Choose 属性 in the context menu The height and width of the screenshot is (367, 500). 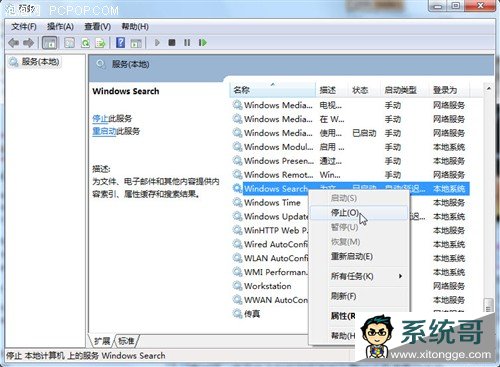pyautogui.click(x=343, y=316)
